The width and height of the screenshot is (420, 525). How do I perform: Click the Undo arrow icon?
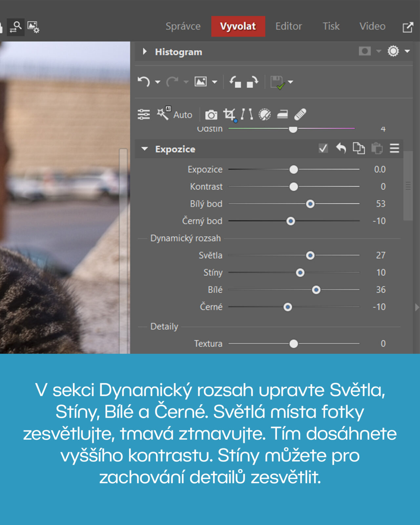(143, 81)
